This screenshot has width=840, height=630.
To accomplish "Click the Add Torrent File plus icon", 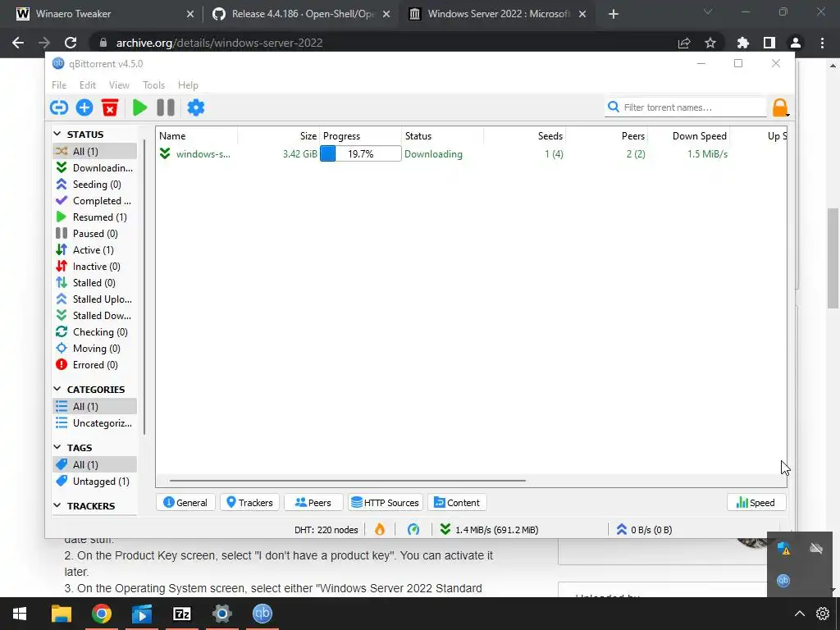I will [x=84, y=107].
